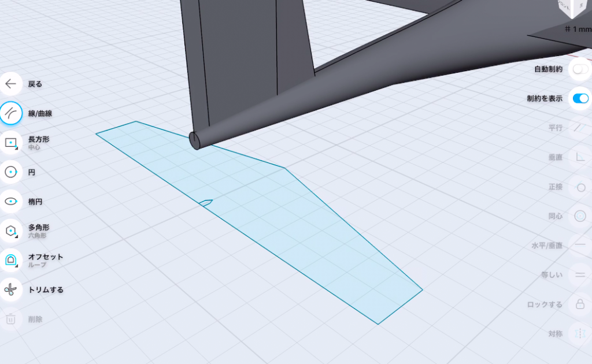Select the 線/曲線 line tool
Screen dimensions: 592x364
(11, 113)
